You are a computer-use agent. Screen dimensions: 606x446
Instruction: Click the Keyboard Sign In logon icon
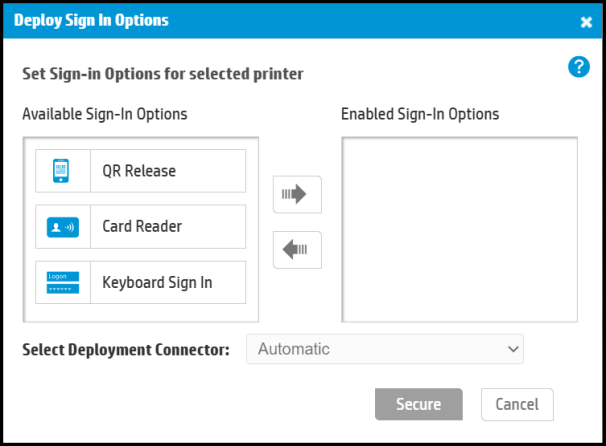click(x=62, y=282)
